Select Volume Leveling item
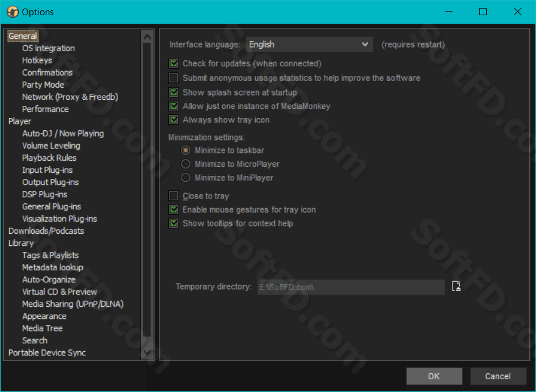Viewport: 536px width, 392px height. 51,145
